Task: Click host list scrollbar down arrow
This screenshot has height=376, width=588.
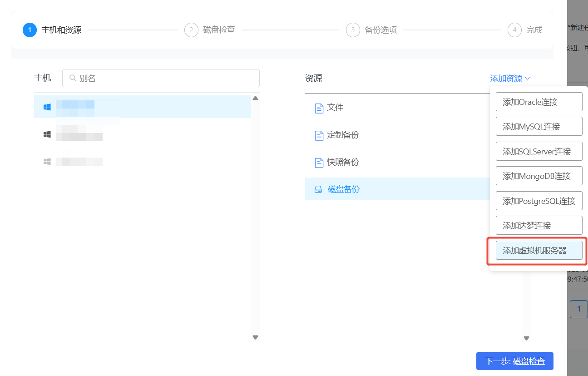Action: (255, 337)
